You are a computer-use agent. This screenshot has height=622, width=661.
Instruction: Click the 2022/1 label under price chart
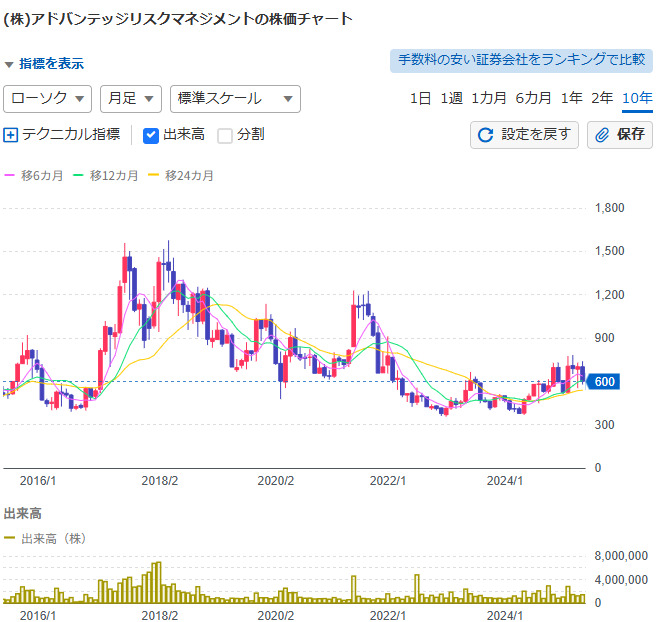pyautogui.click(x=388, y=481)
